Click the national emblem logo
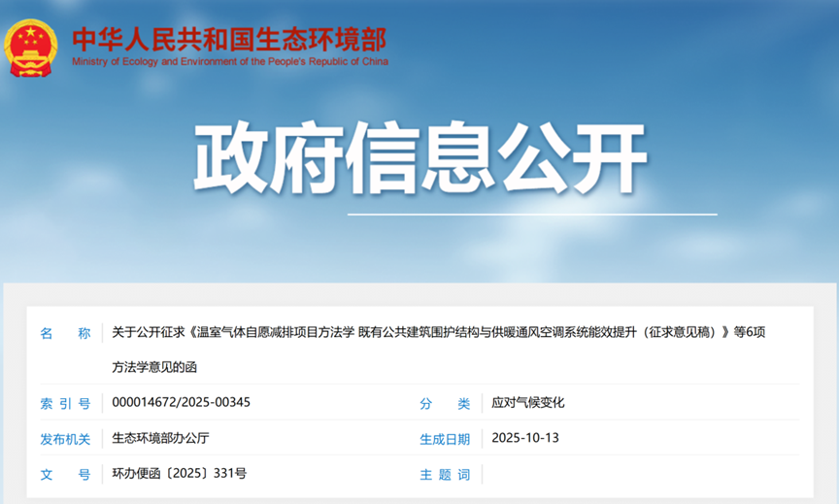The width and height of the screenshot is (839, 504). click(31, 47)
